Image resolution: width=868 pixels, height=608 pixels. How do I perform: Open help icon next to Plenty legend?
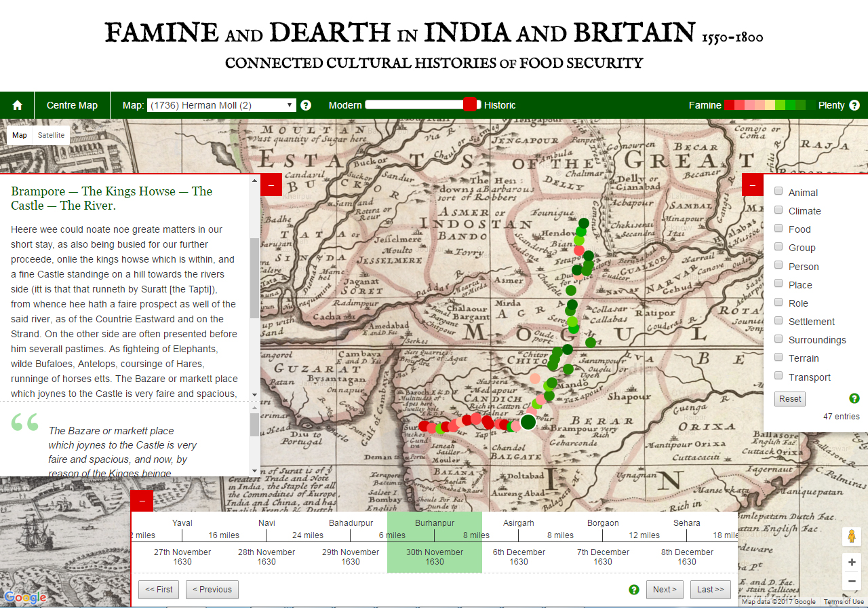click(x=854, y=105)
